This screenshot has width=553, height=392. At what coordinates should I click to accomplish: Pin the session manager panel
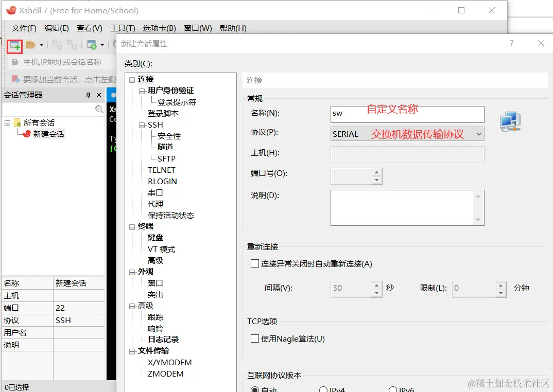[88, 95]
